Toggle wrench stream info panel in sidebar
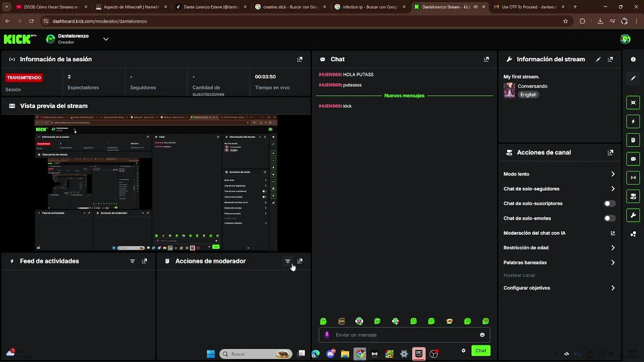This screenshot has height=362, width=644. (x=633, y=215)
